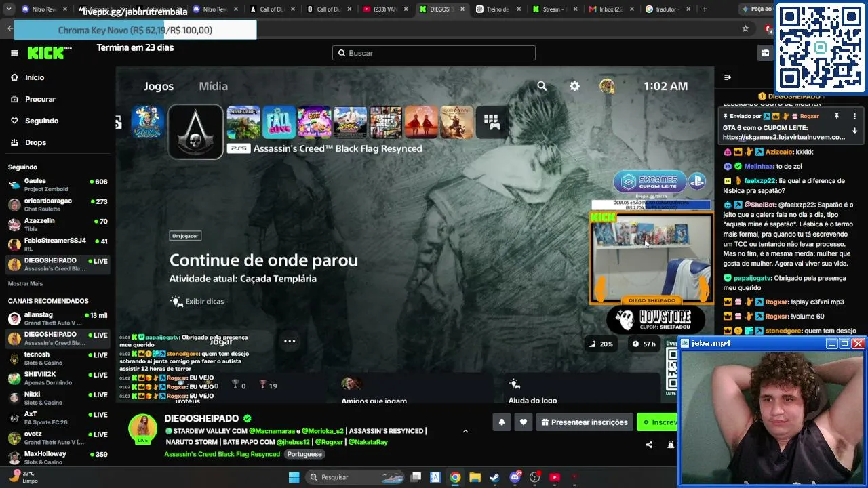The image size is (868, 488).
Task: Open the Windows Start menu
Action: pyautogui.click(x=294, y=477)
